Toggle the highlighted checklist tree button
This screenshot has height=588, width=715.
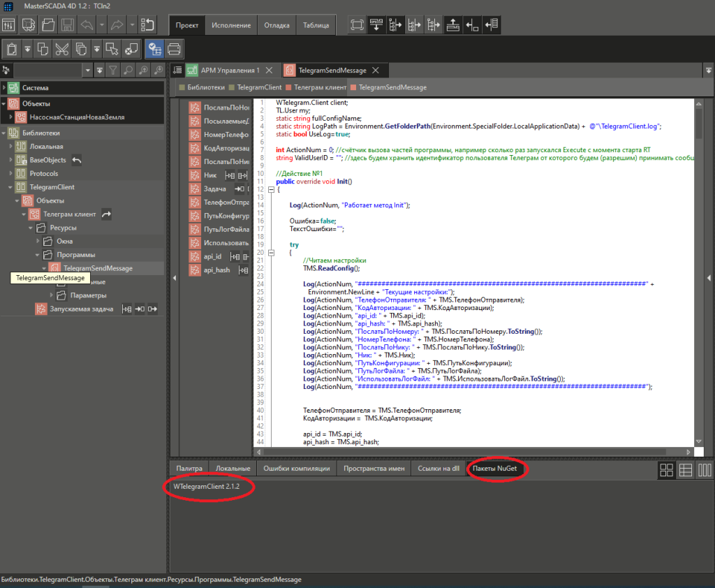tap(154, 49)
